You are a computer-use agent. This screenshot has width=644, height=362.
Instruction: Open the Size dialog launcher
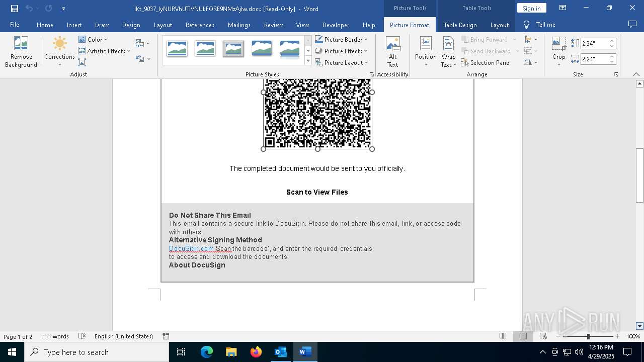point(616,74)
